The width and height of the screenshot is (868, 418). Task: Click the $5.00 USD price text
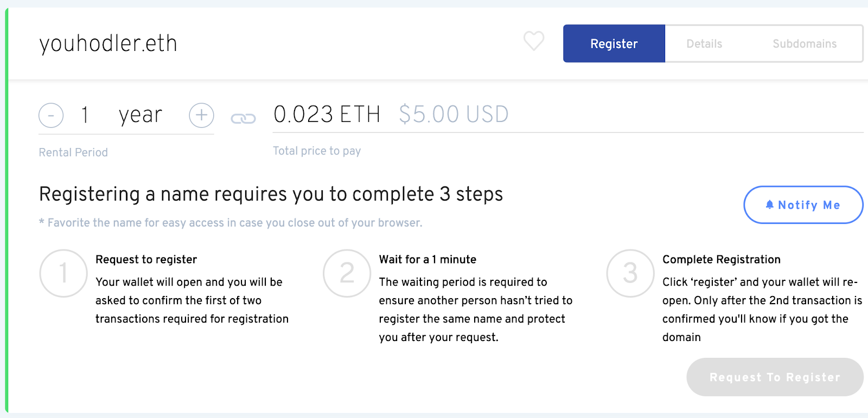click(454, 114)
